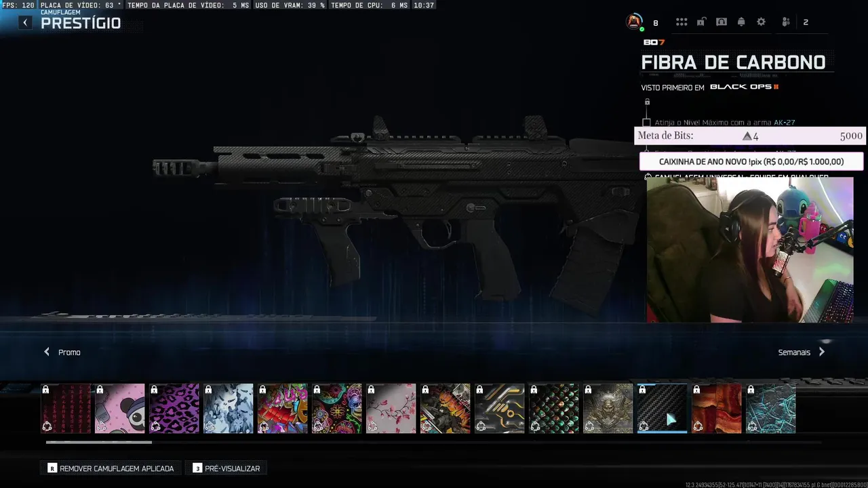868x488 pixels.
Task: Click Pré-Visualizar button
Action: tap(226, 468)
